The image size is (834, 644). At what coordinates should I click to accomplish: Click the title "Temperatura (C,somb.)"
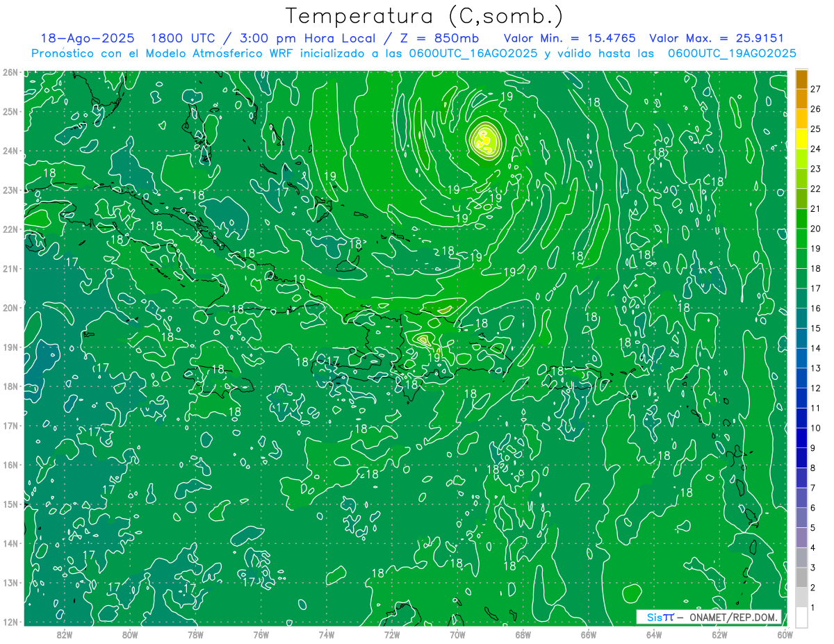(x=425, y=16)
